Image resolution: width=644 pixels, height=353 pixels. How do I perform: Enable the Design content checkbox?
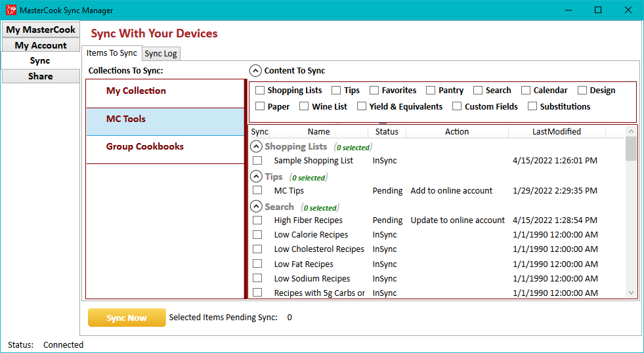[582, 91]
